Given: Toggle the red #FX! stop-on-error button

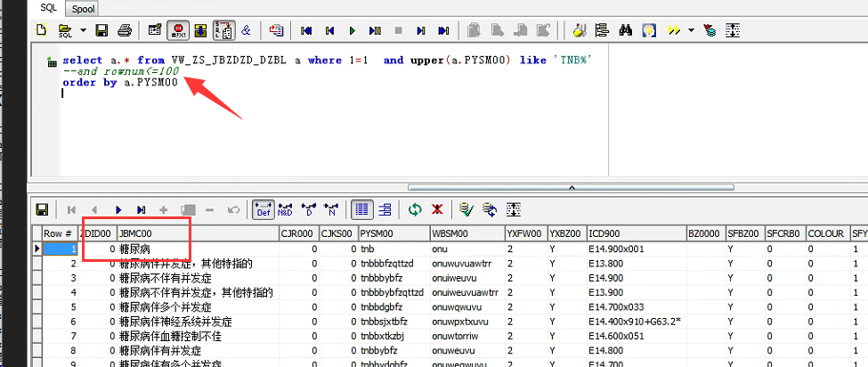Looking at the screenshot, I should [178, 30].
